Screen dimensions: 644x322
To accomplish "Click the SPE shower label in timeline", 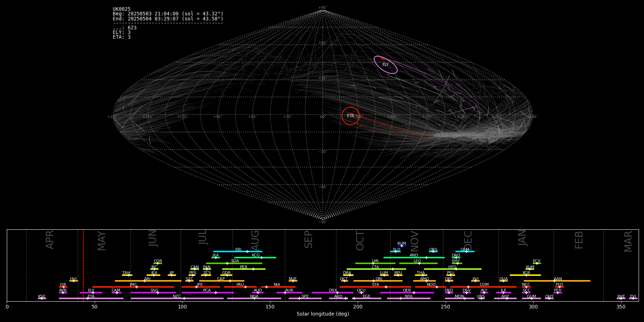I will (x=305, y=297).
